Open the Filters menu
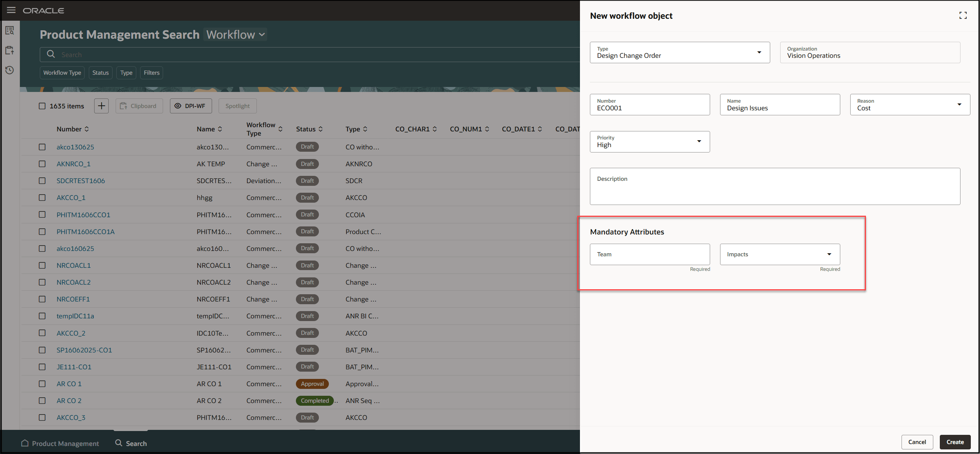 pos(151,72)
